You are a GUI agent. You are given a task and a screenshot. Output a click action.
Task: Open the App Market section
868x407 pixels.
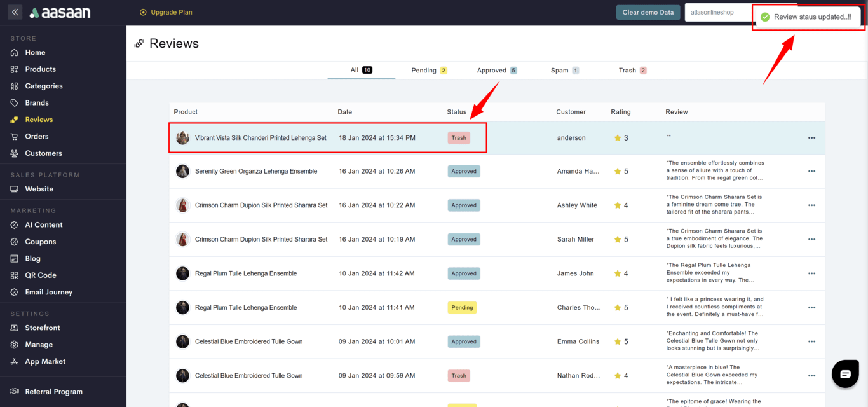(44, 361)
